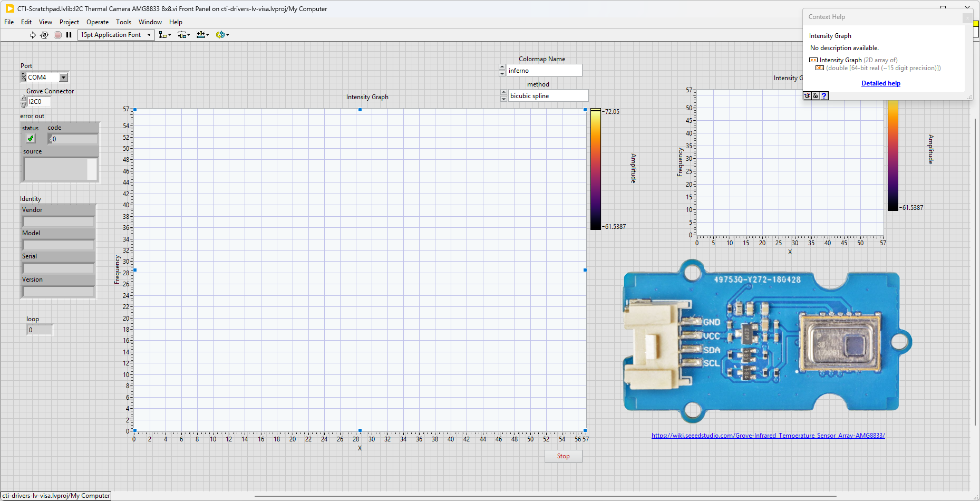Click the Lock Context Help icon
The image size is (980, 501).
click(x=816, y=95)
